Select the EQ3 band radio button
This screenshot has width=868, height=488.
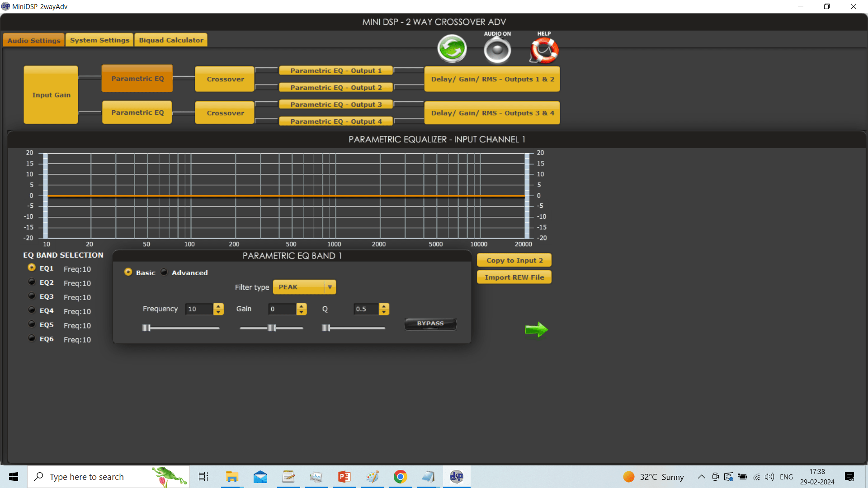point(32,296)
